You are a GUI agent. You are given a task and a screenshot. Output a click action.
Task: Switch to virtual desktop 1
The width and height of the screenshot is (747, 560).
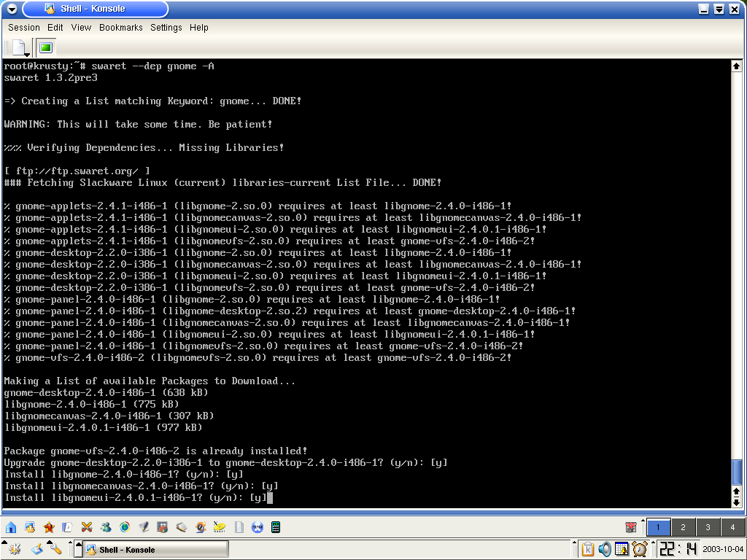659,527
